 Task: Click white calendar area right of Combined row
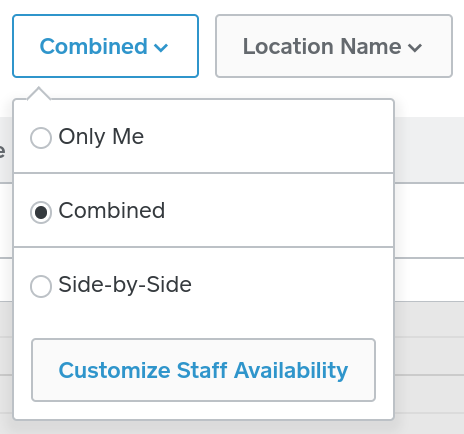point(429,220)
